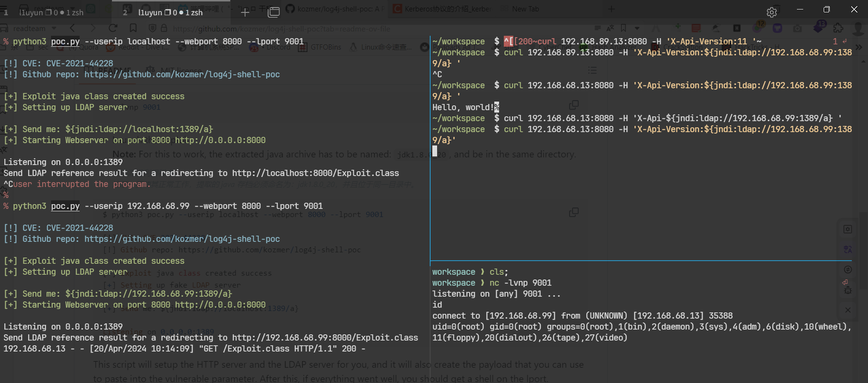Click the bug icon in floating sidebar
Screen dimensions: 868x383
848,290
